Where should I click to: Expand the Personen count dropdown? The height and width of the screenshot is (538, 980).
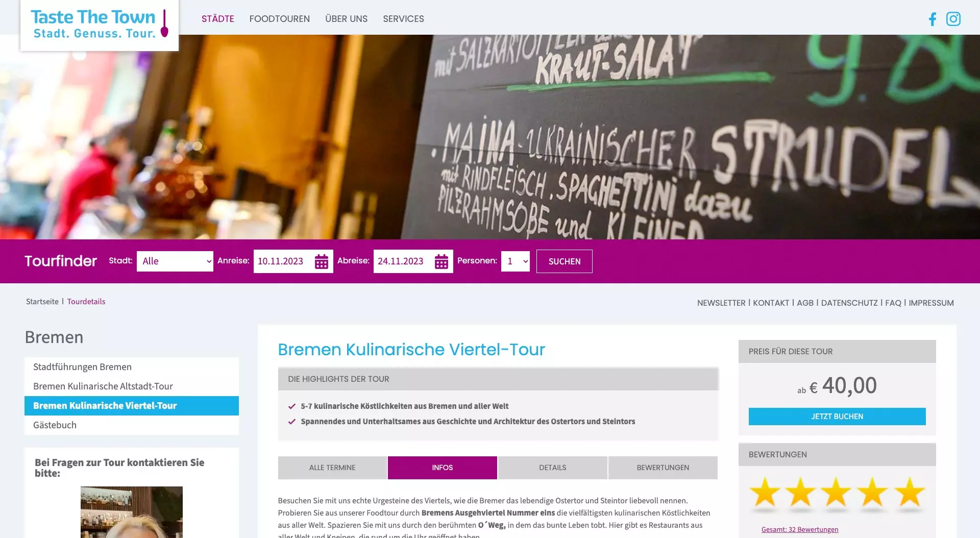[x=516, y=261]
